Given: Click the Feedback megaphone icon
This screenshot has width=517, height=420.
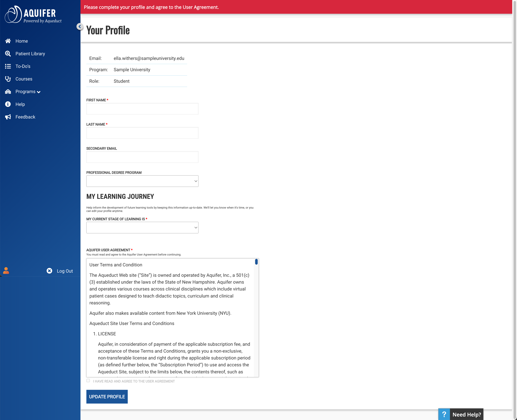Looking at the screenshot, I should pos(8,117).
